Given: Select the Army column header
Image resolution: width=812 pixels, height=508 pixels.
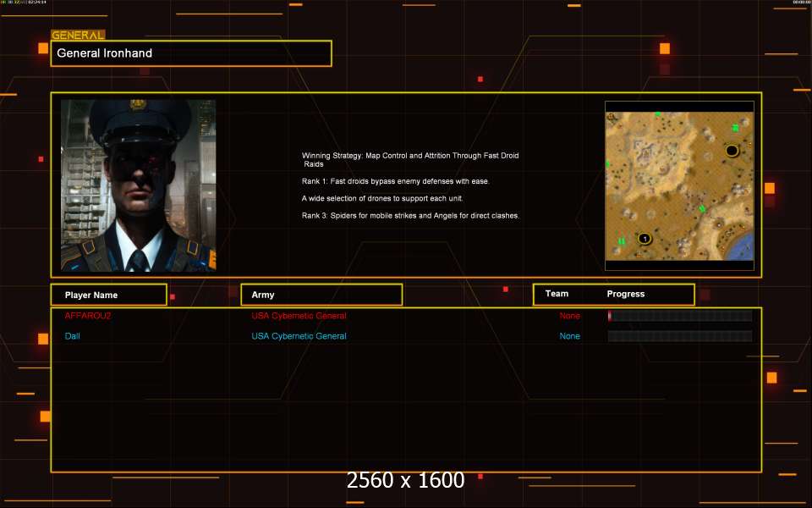Looking at the screenshot, I should click(x=321, y=295).
